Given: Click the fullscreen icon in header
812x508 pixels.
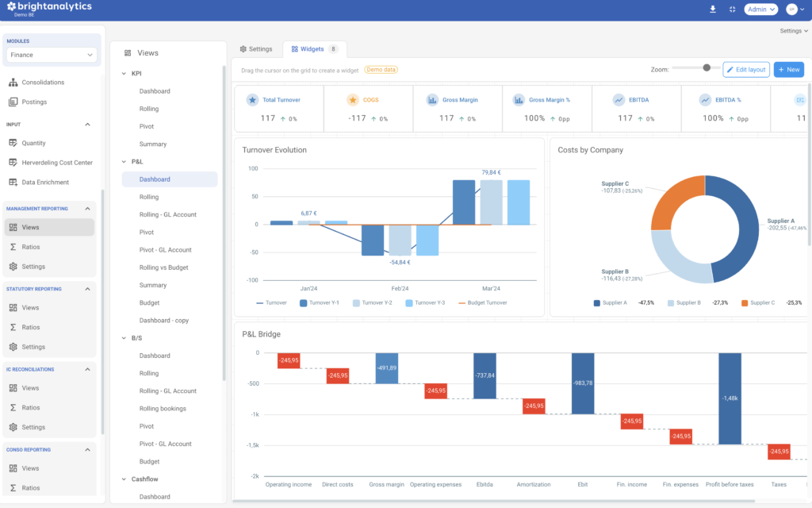Looking at the screenshot, I should click(x=733, y=10).
